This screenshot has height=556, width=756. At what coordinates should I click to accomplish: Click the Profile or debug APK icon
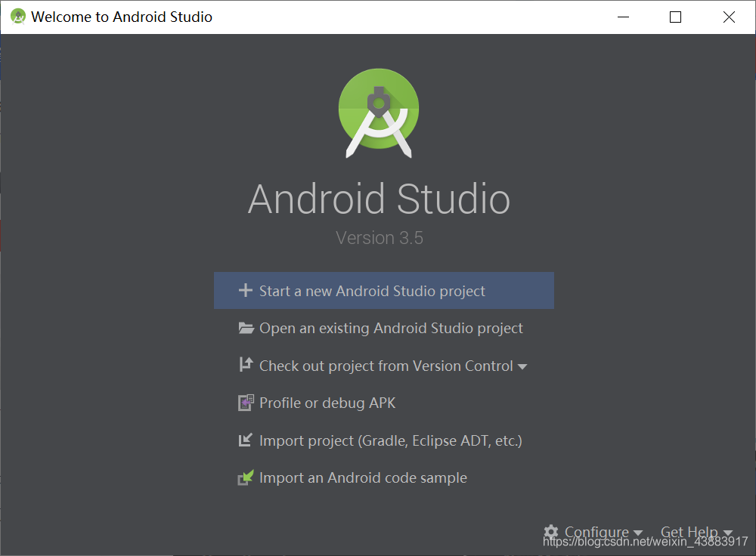pos(246,403)
